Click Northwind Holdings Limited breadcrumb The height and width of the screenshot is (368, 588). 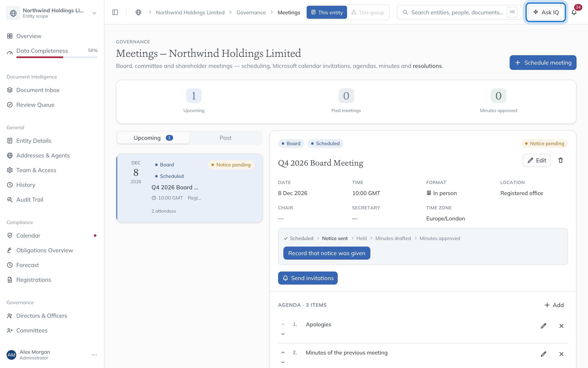pyautogui.click(x=190, y=12)
